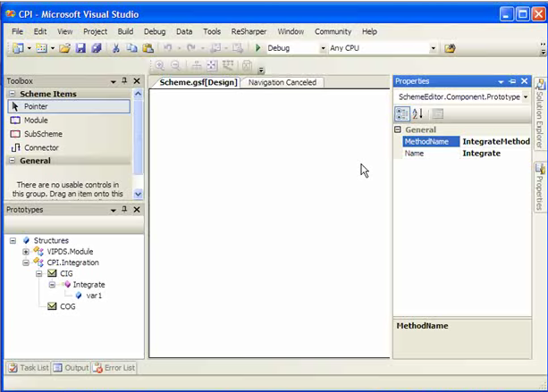Screen dimensions: 548x392
Task: Toggle auto-hide pin on Properties panel
Action: 512,81
